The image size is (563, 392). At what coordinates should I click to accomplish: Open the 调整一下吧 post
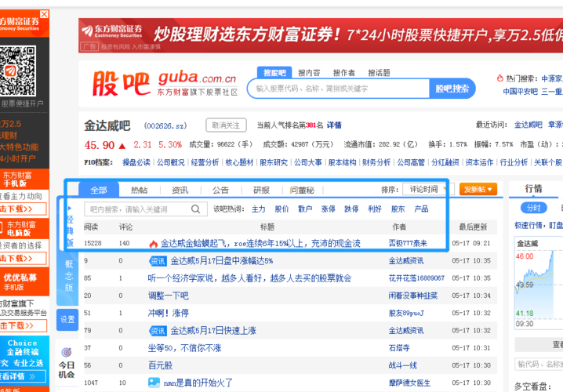(169, 296)
